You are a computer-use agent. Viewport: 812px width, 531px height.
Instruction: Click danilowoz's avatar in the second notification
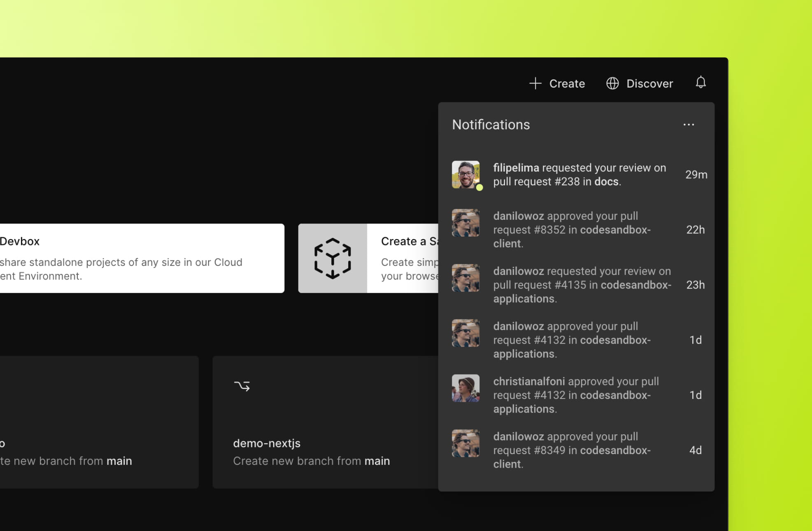point(466,223)
